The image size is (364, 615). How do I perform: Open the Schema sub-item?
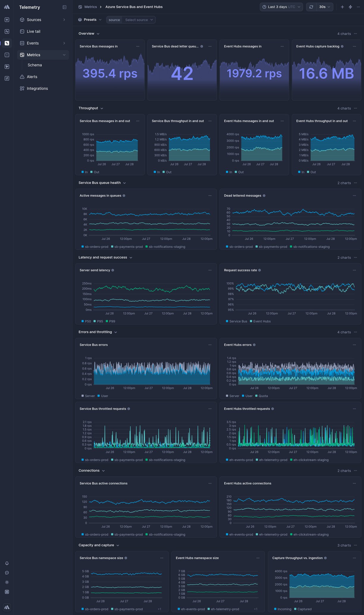click(35, 65)
